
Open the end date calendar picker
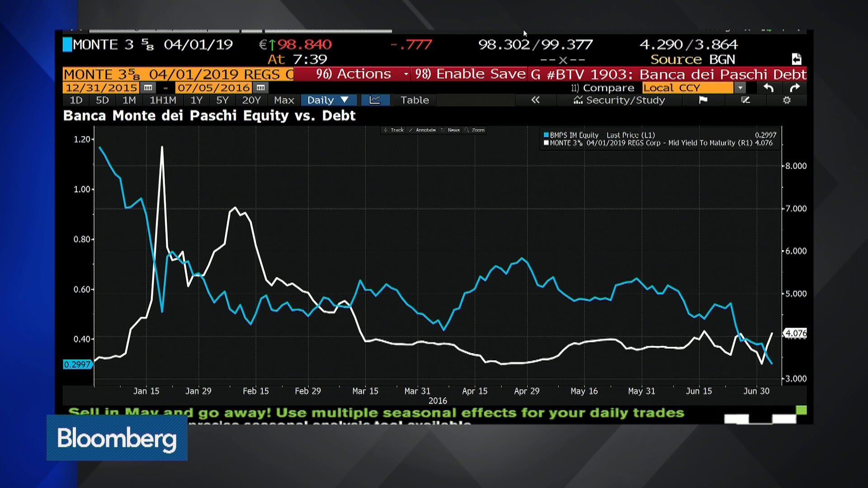pos(260,88)
